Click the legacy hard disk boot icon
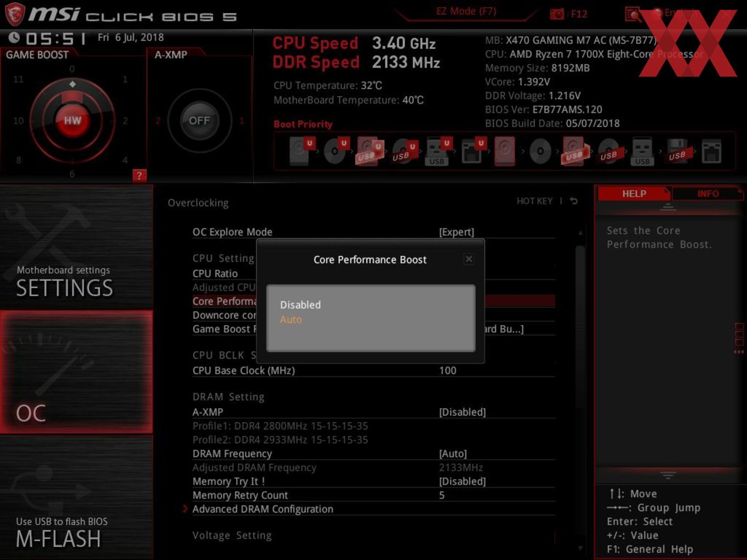The width and height of the screenshot is (747, 560). point(505,151)
